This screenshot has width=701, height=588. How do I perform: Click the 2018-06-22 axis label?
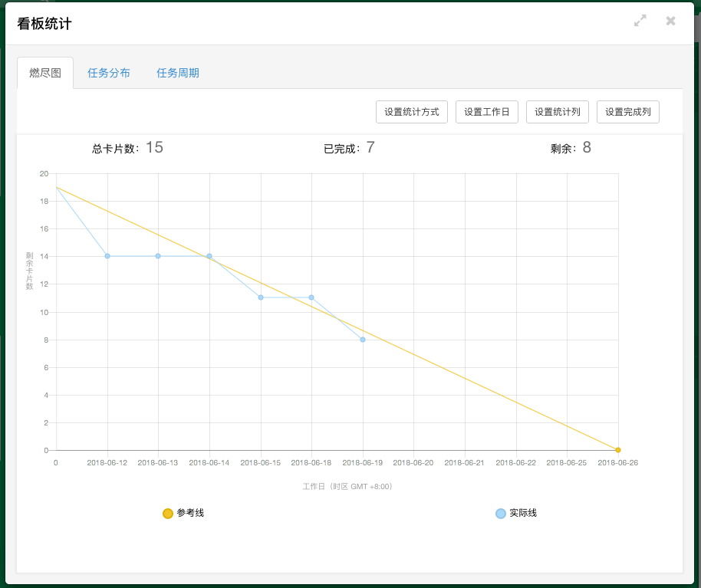tap(515, 462)
